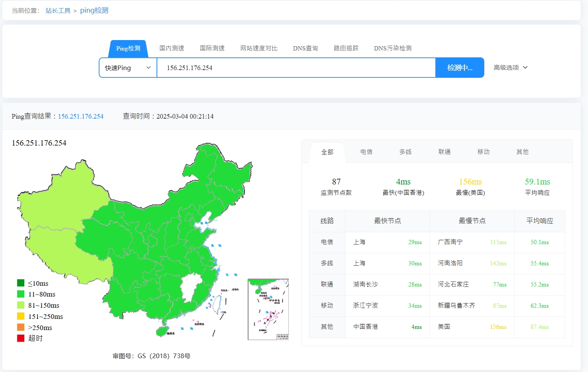Image resolution: width=588 pixels, height=372 pixels.
Task: Click the IP address input field
Action: [296, 68]
